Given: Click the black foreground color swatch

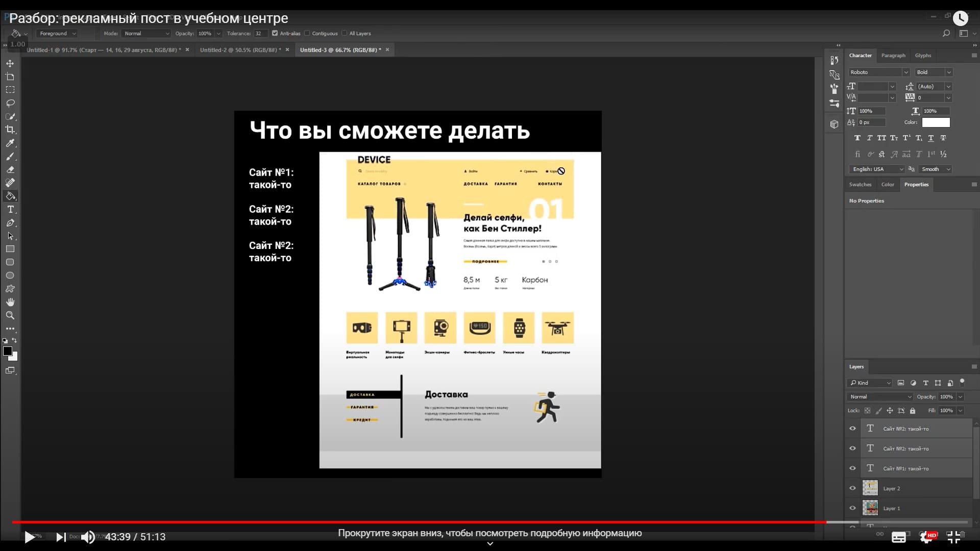Looking at the screenshot, I should [x=8, y=351].
